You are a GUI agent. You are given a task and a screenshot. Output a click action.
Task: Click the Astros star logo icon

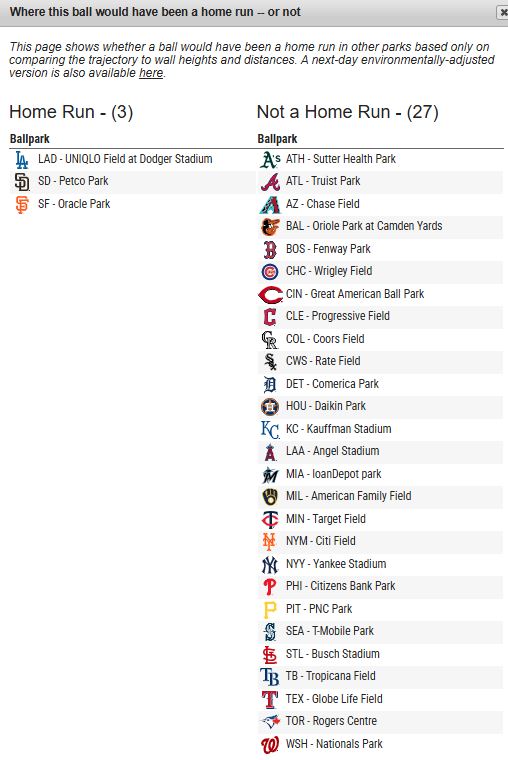pyautogui.click(x=270, y=407)
